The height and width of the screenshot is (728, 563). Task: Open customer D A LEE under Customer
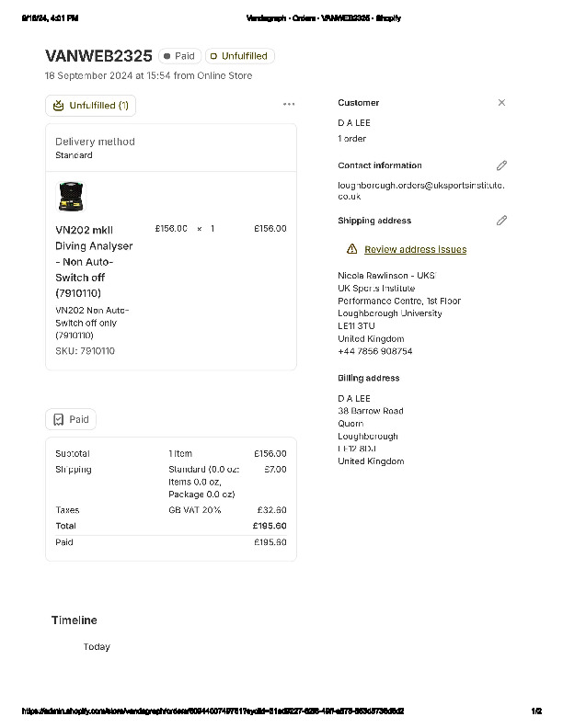pyautogui.click(x=354, y=122)
